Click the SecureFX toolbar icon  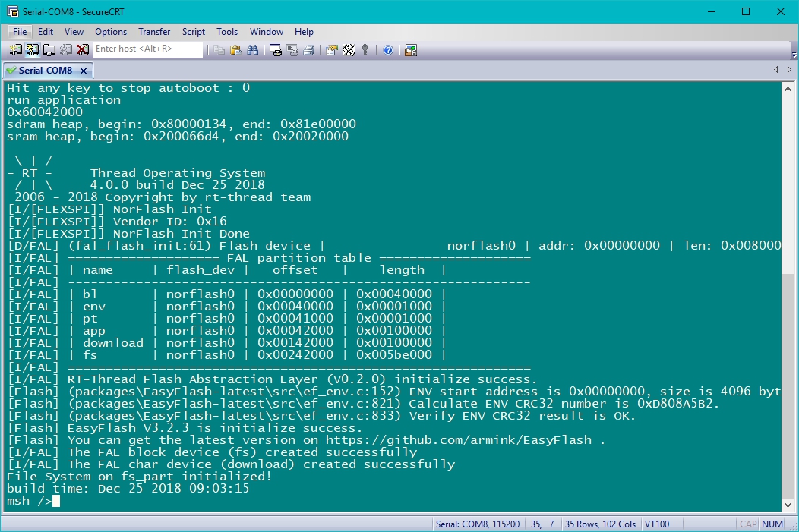(411, 50)
